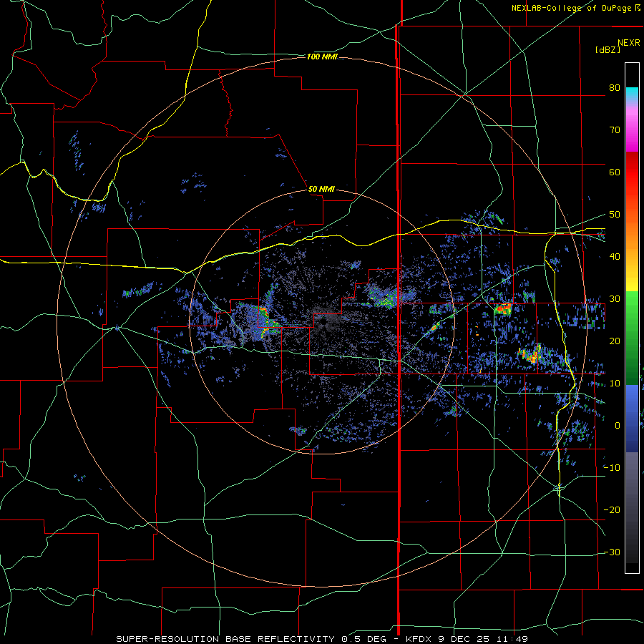Click the 50 NMI range ring label

click(321, 189)
